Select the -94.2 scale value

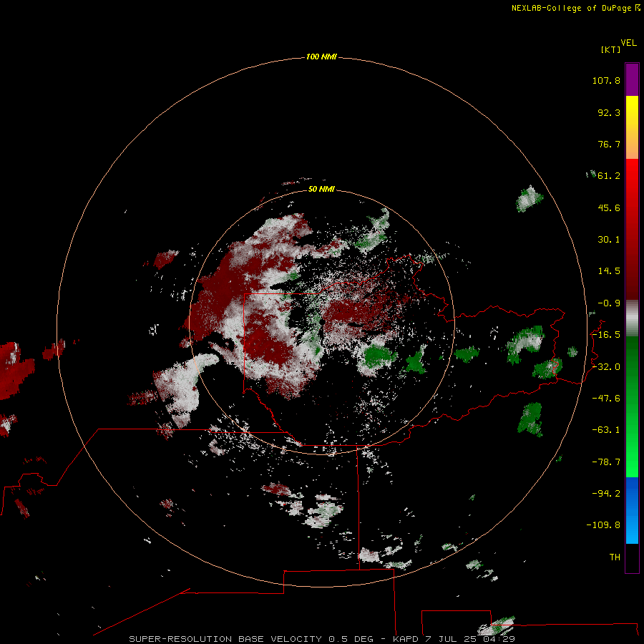606,493
